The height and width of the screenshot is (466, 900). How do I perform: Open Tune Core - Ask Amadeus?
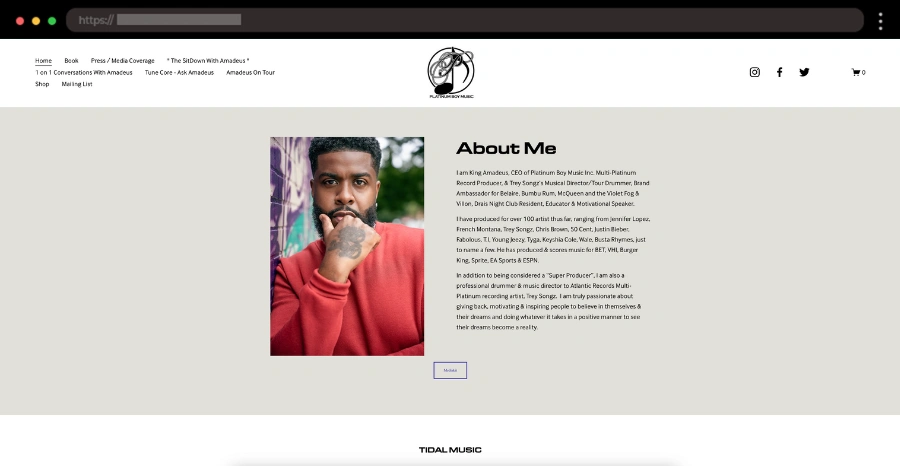(179, 72)
